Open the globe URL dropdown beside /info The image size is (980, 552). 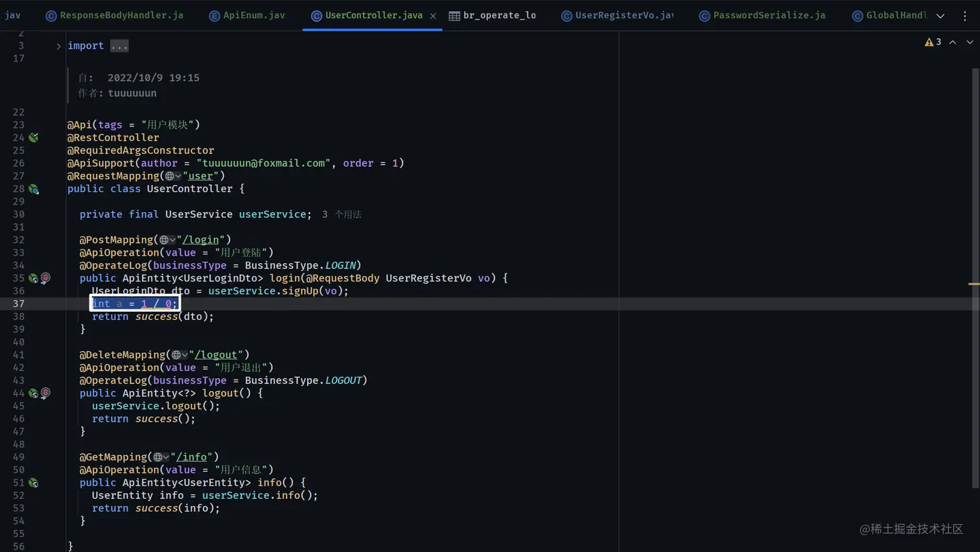(x=161, y=457)
